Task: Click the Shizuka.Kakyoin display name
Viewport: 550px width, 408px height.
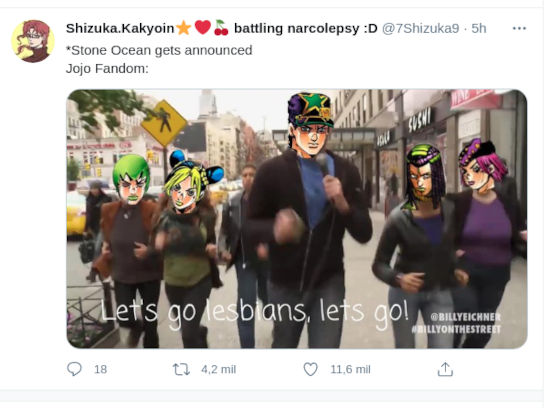Action: tap(120, 28)
